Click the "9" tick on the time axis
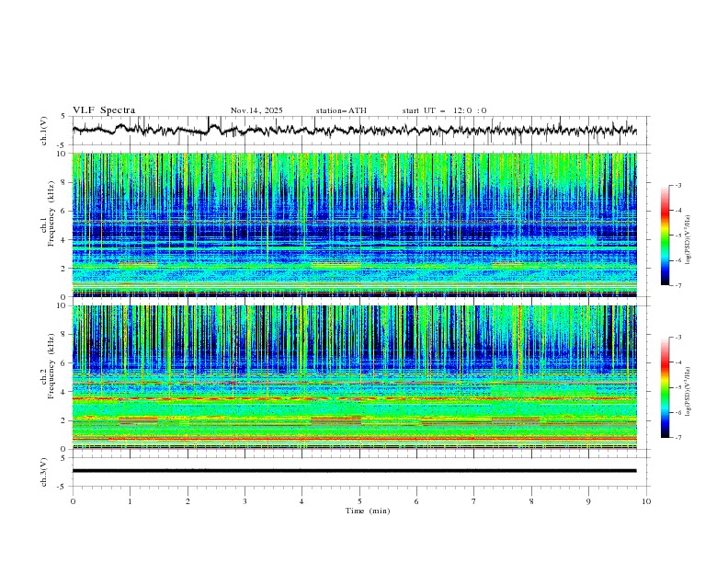 coord(588,501)
